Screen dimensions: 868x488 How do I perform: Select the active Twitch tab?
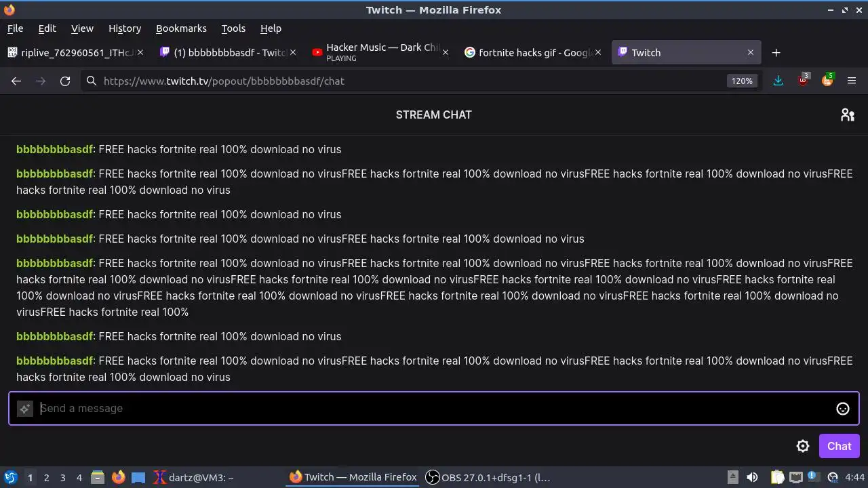tap(685, 52)
